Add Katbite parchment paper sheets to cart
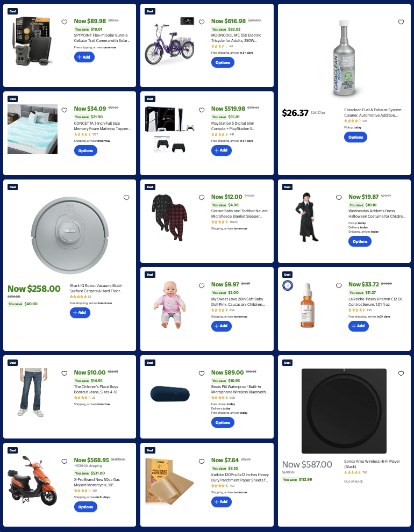Image resolution: width=414 pixels, height=532 pixels. (222, 502)
